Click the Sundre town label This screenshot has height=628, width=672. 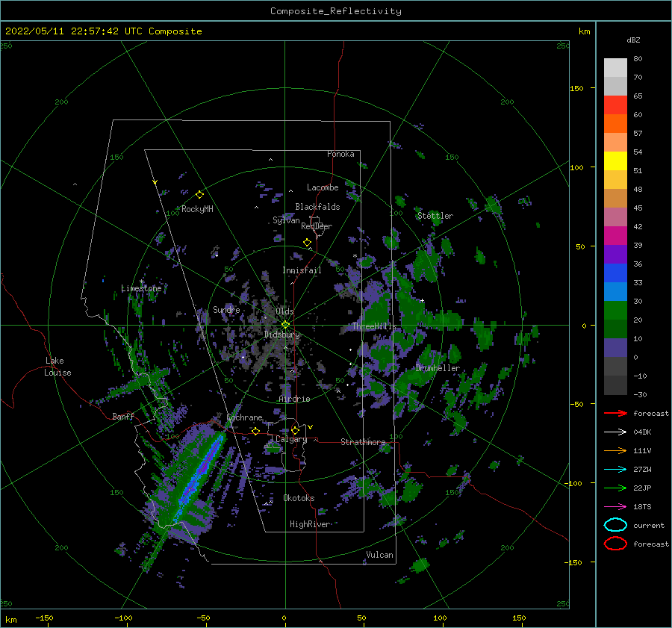pos(226,309)
